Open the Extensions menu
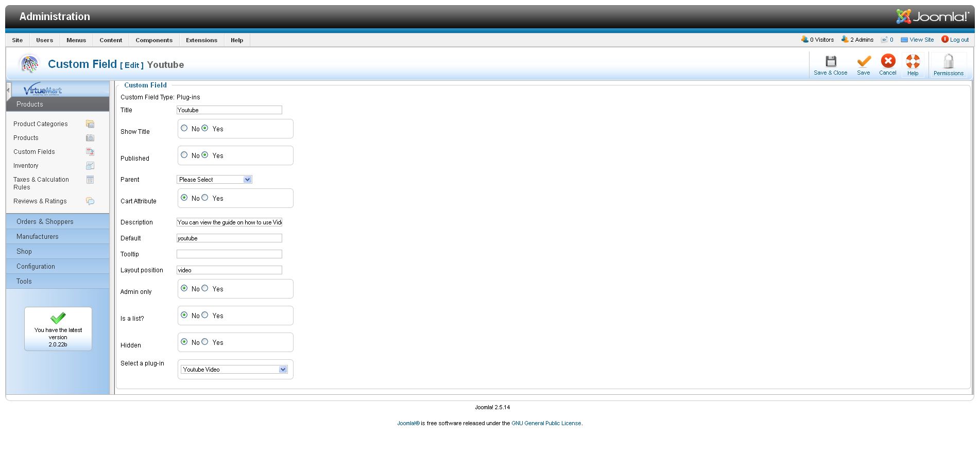980x454 pixels. (201, 40)
